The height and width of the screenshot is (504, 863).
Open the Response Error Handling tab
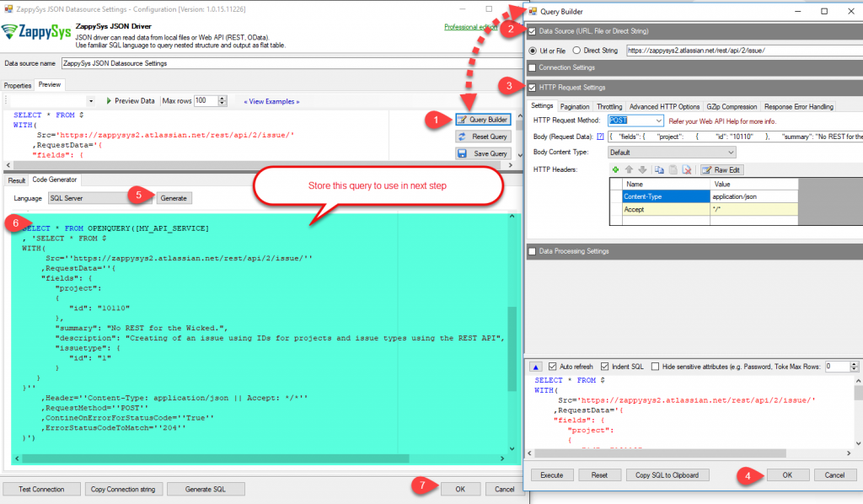click(799, 107)
